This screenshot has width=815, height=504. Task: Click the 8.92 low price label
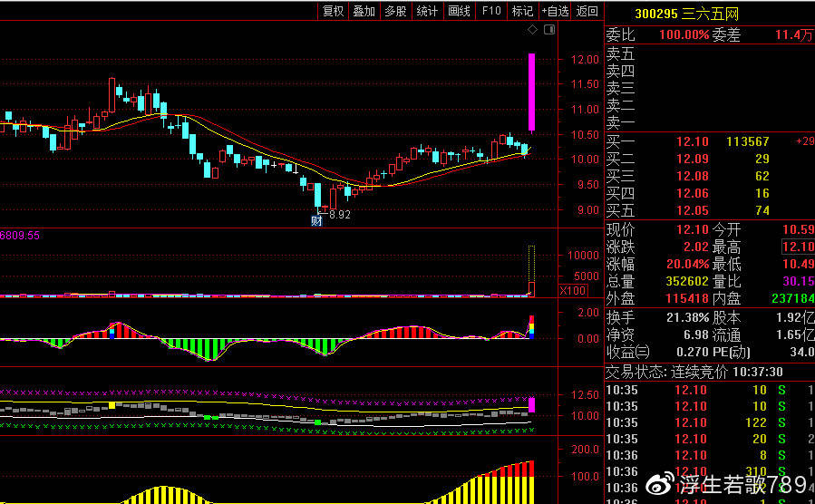point(339,215)
